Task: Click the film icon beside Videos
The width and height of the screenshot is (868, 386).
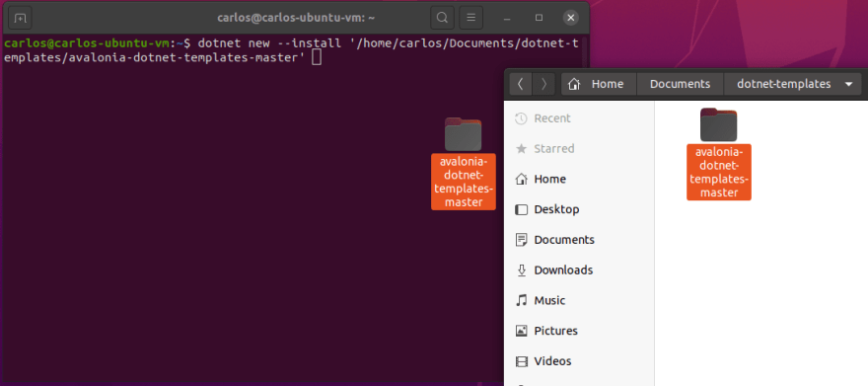Action: tap(521, 361)
